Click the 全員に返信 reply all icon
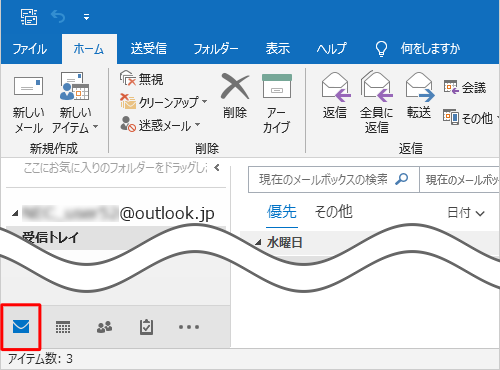This screenshot has height=370, width=500. tap(377, 86)
